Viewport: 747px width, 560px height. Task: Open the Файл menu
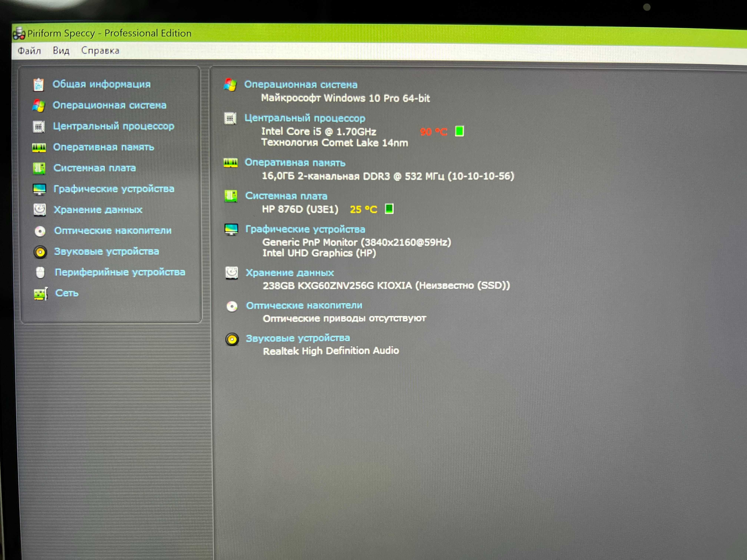point(29,51)
